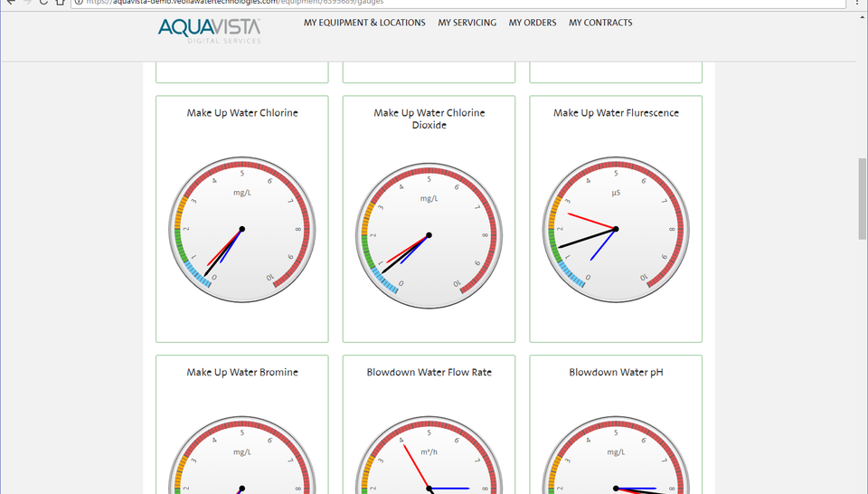Viewport: 868px width, 494px height.
Task: Select the Blowdown Water pH gauge
Action: click(x=616, y=455)
